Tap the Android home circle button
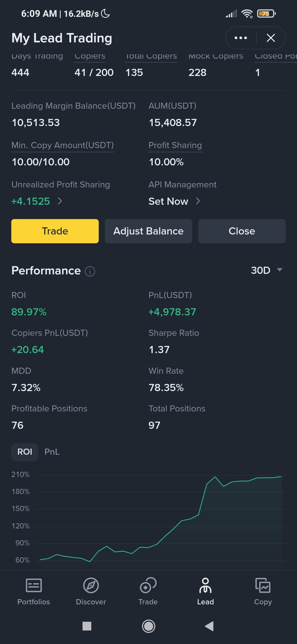Screen dimensions: 297x644 click(x=148, y=626)
